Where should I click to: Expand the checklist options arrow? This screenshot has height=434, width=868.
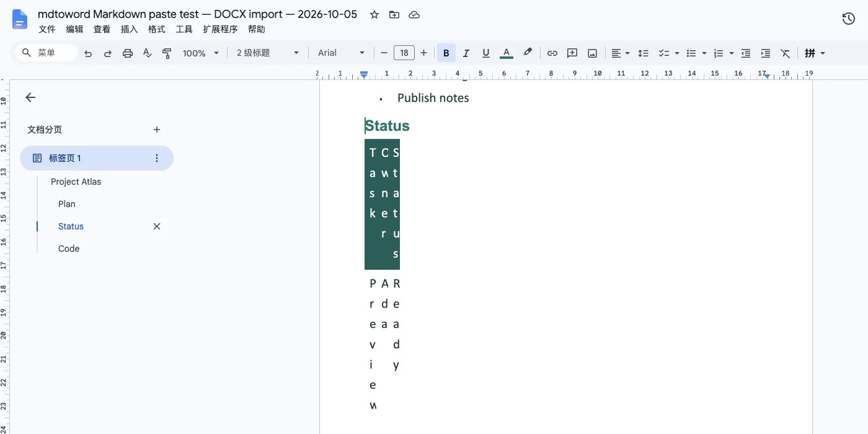[677, 53]
